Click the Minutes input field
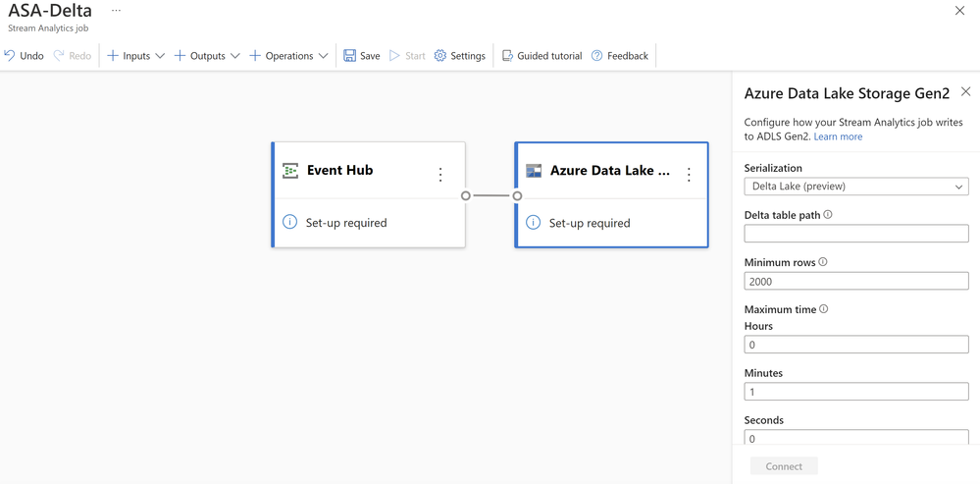The image size is (980, 484). [x=856, y=392]
